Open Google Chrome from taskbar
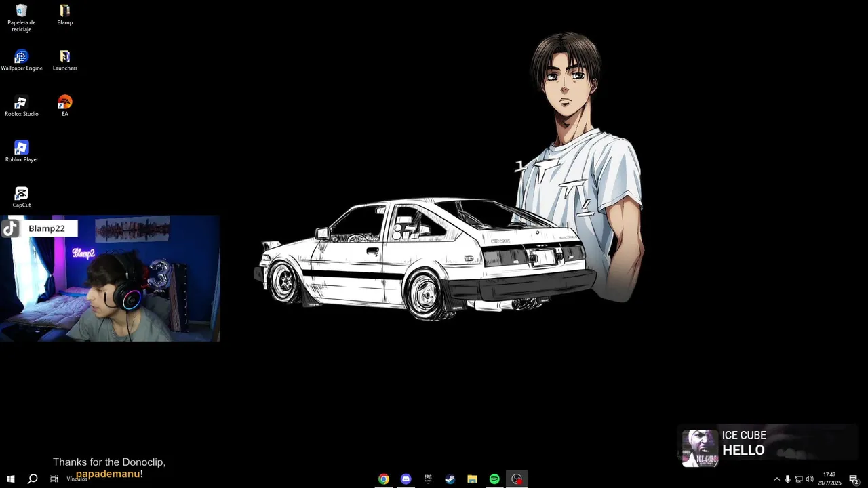Image resolution: width=868 pixels, height=488 pixels. (384, 479)
